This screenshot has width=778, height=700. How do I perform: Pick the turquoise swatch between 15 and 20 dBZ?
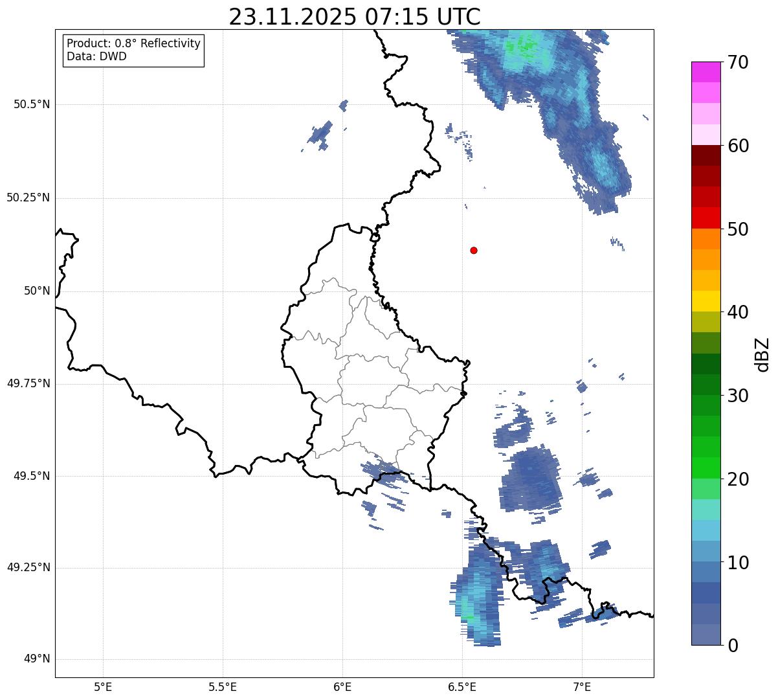[706, 510]
